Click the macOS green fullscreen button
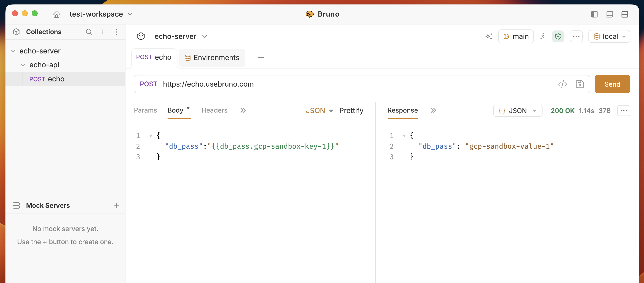The height and width of the screenshot is (283, 644). click(35, 14)
